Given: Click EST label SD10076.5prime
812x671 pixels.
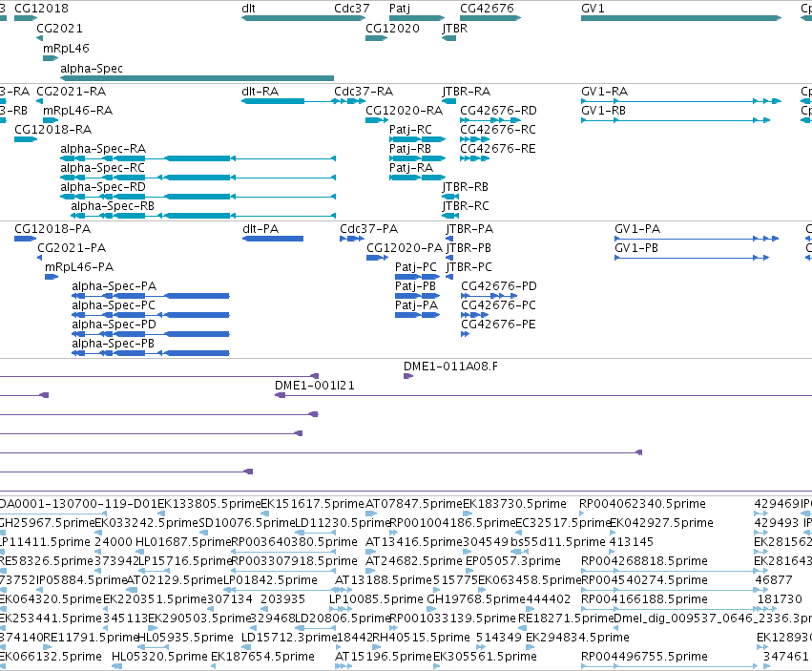Looking at the screenshot, I should coord(246,523).
